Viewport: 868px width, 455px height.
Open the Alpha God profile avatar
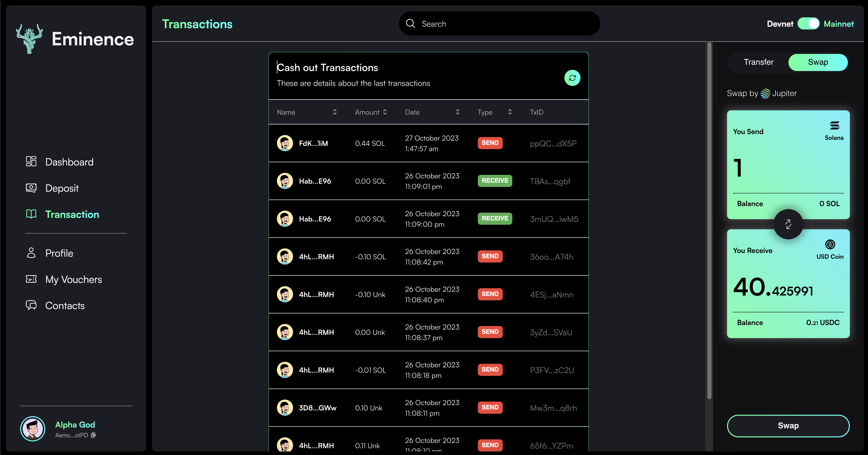click(33, 428)
